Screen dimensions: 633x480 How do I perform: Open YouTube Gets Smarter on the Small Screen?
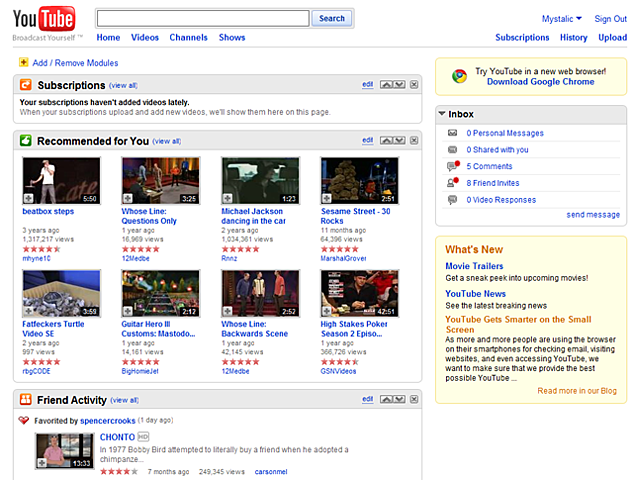(x=518, y=324)
